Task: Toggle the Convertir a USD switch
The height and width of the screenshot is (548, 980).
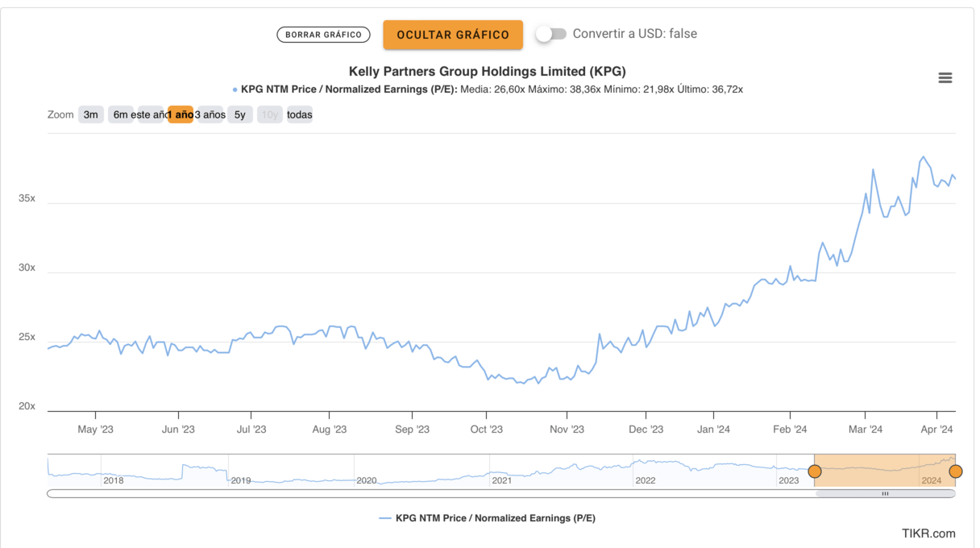Action: (552, 34)
